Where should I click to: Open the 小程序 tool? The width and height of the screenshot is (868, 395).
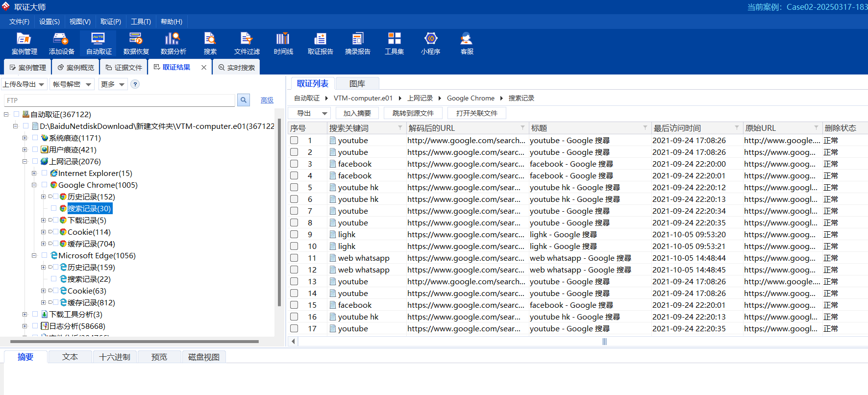[x=430, y=44]
